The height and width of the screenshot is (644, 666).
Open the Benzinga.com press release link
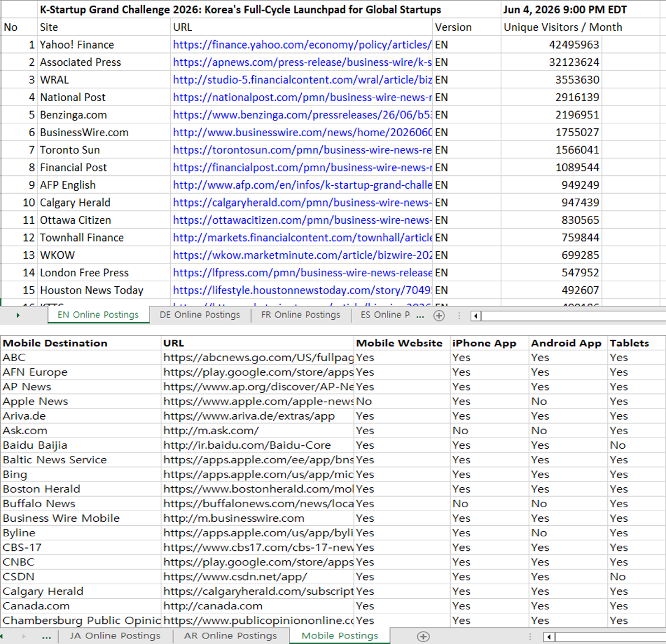tap(302, 115)
